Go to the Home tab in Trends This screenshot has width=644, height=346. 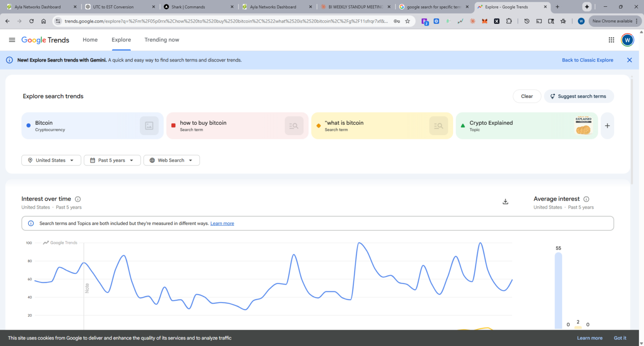pos(90,40)
